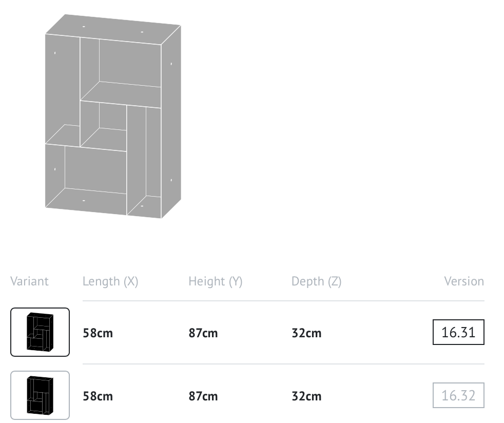504x423 pixels.
Task: Click the shelf preview's right side panel
Action: [x=171, y=122]
